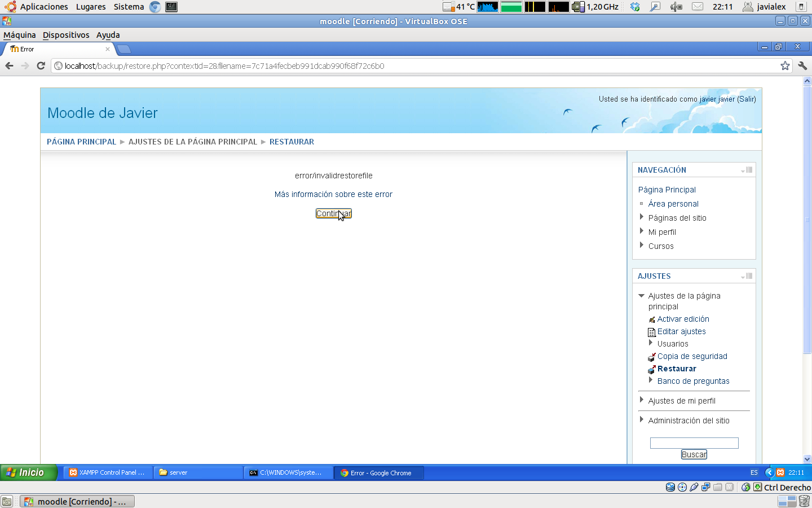Expand the Usuarios settings node

pos(651,343)
